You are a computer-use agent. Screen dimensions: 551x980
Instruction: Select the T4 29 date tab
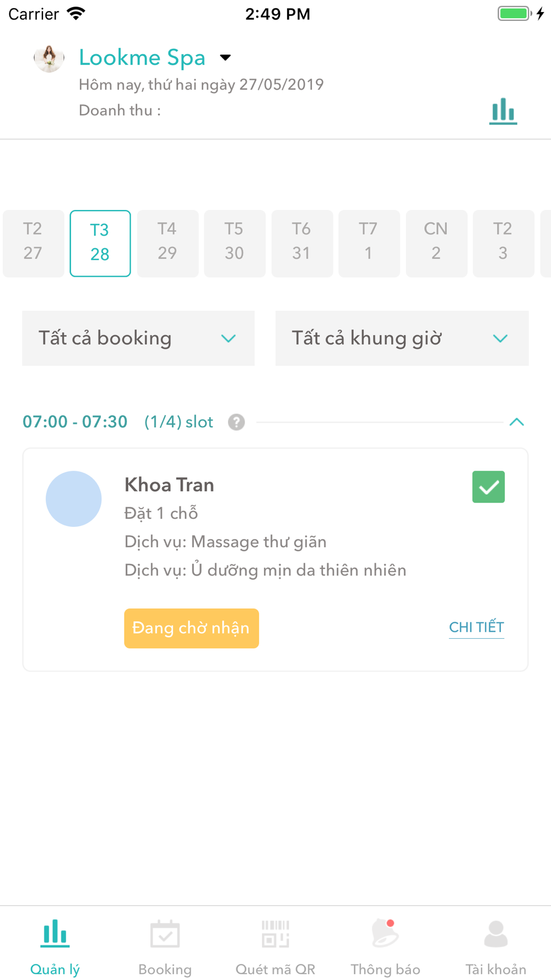(x=168, y=243)
